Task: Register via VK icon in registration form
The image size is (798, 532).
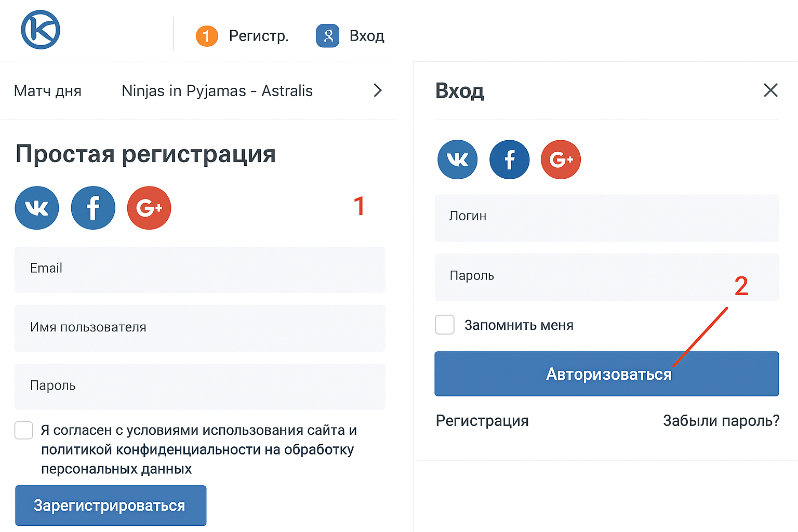Action: tap(37, 208)
